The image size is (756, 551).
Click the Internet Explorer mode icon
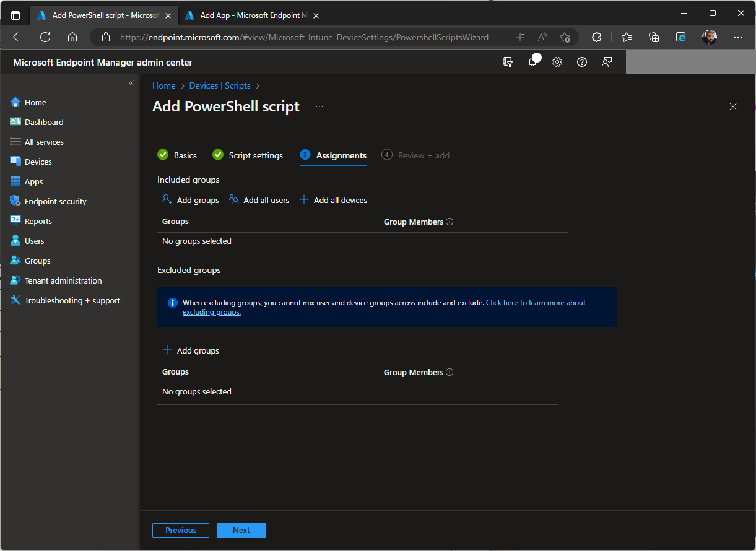pos(681,37)
